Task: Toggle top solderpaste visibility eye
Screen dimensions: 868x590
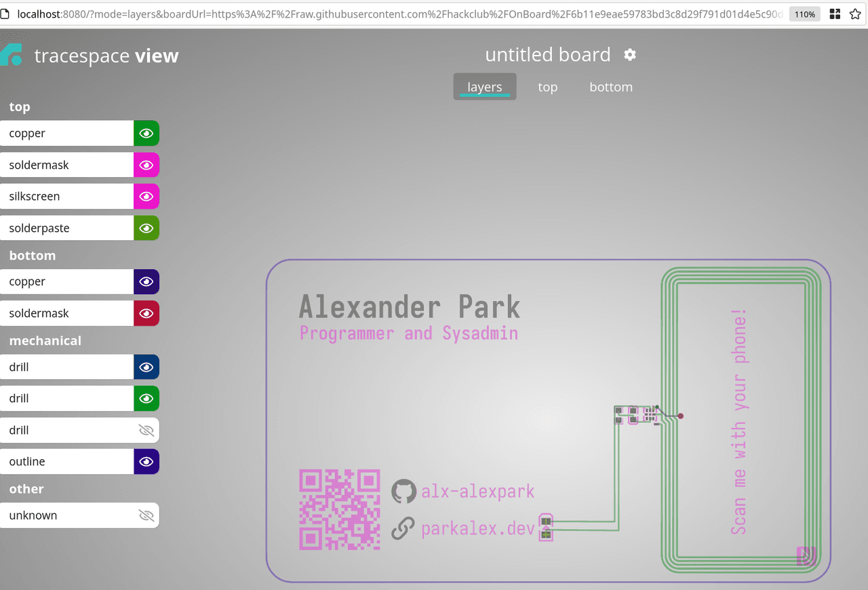Action: pos(146,228)
